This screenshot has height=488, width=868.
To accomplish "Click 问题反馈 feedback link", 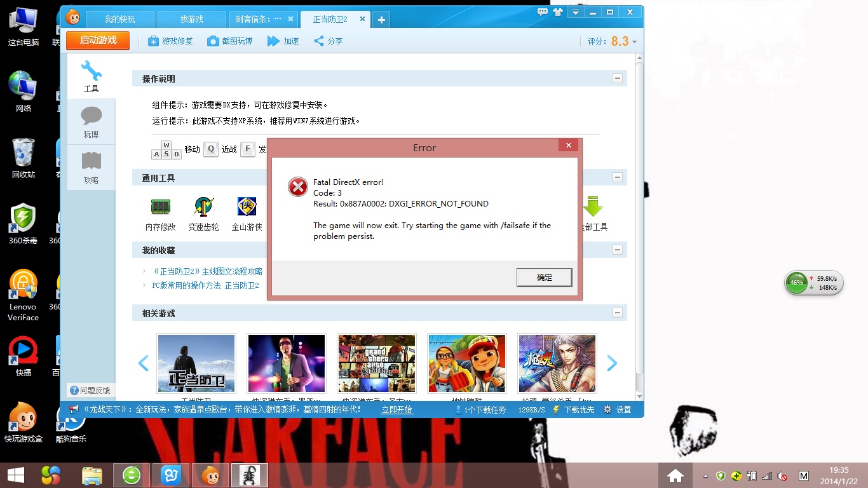I will coord(90,390).
